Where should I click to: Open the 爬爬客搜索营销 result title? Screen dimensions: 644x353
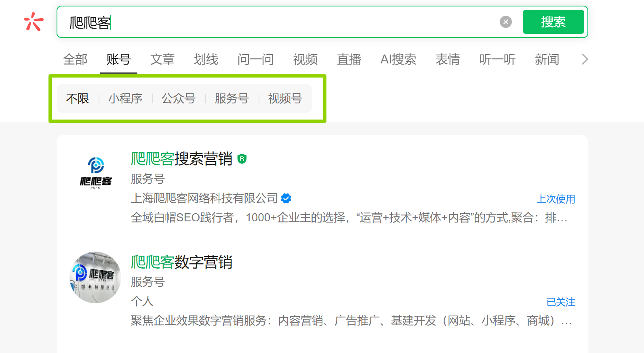[x=181, y=159]
